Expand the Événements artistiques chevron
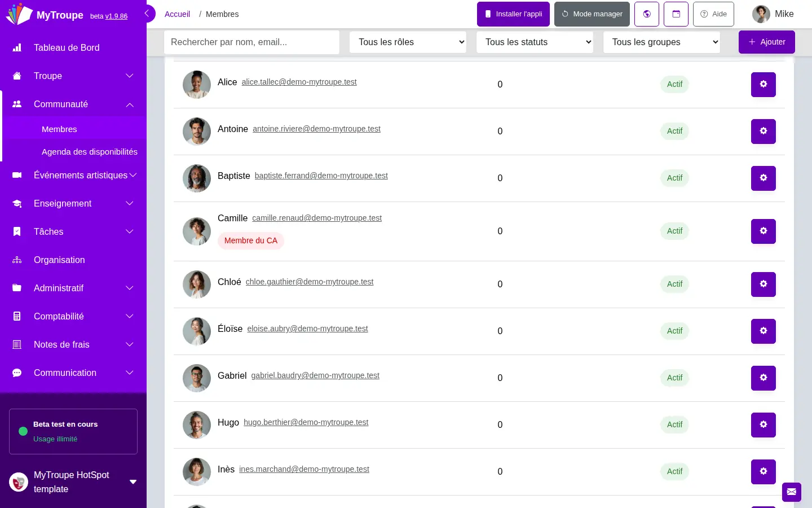The image size is (812, 508). (x=133, y=176)
